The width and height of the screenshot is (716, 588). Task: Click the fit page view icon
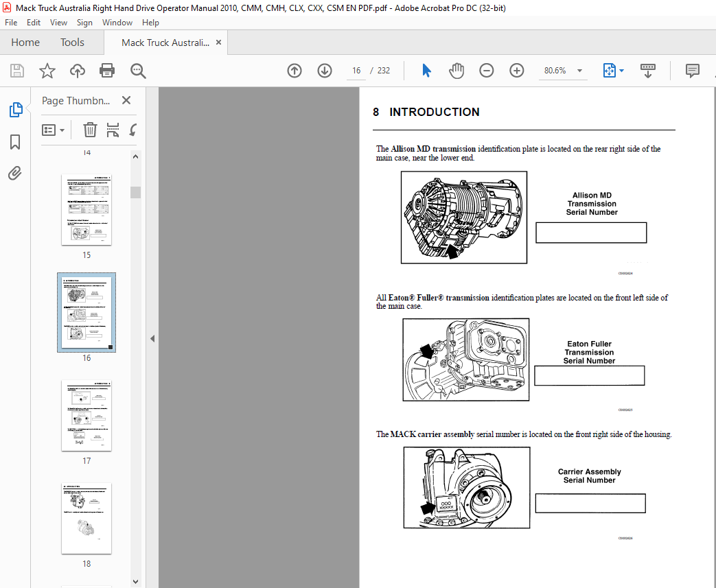click(x=610, y=71)
